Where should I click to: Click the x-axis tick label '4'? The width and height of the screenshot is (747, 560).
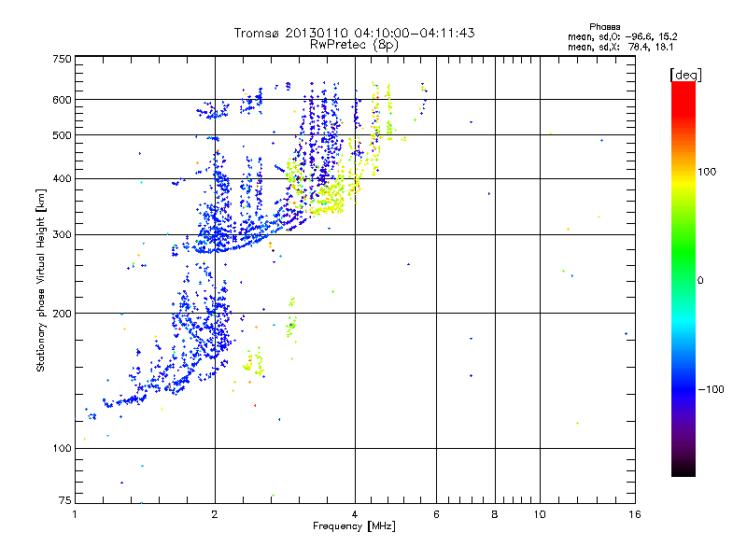[355, 514]
